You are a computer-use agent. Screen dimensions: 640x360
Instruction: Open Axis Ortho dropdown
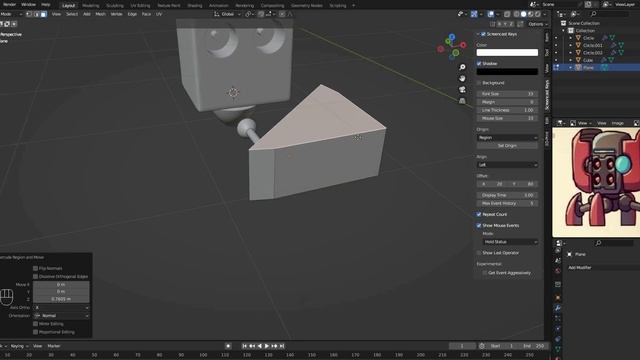[x=61, y=308]
